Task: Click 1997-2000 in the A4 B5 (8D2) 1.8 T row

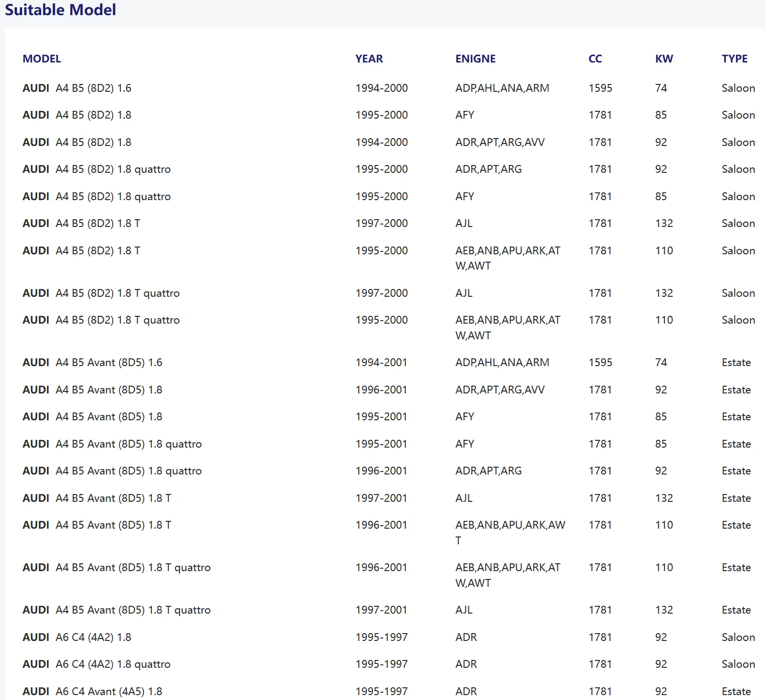Action: click(382, 224)
